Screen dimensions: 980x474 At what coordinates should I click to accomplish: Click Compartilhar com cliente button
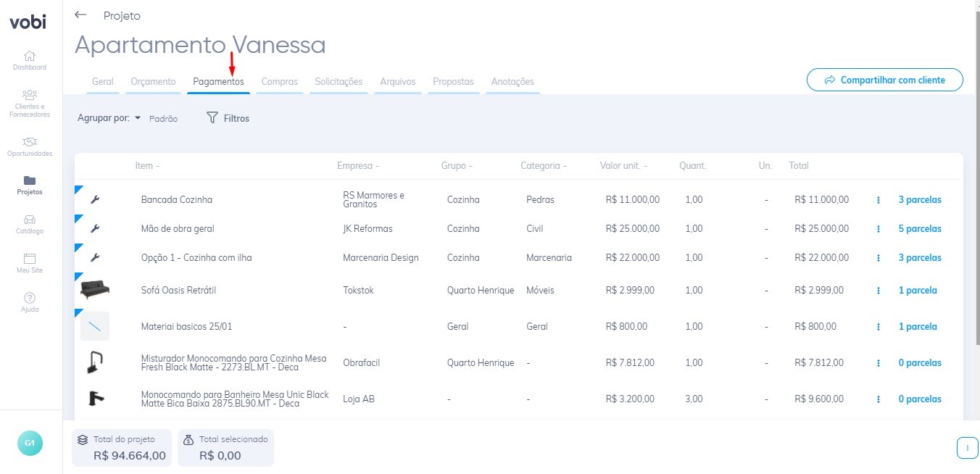coord(885,80)
